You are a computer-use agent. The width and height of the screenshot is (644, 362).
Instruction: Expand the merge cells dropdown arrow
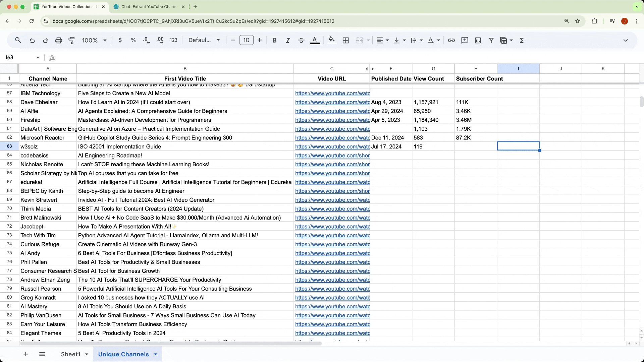pos(368,40)
